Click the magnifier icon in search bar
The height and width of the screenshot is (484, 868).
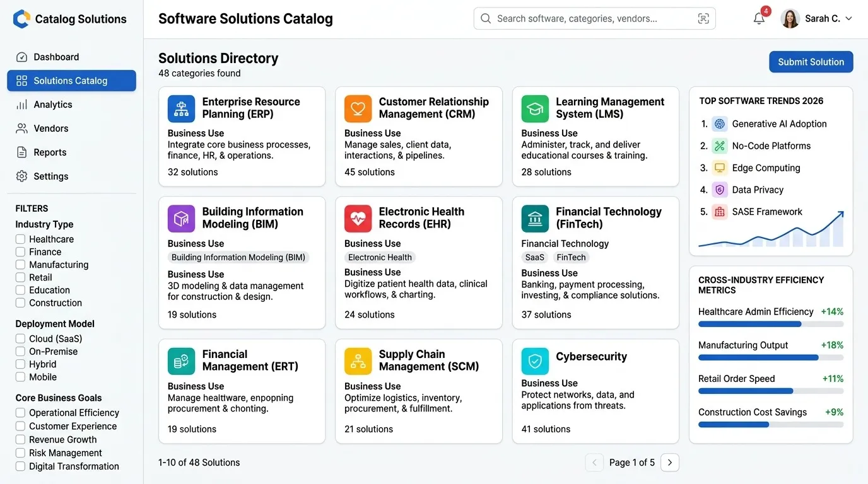[486, 19]
